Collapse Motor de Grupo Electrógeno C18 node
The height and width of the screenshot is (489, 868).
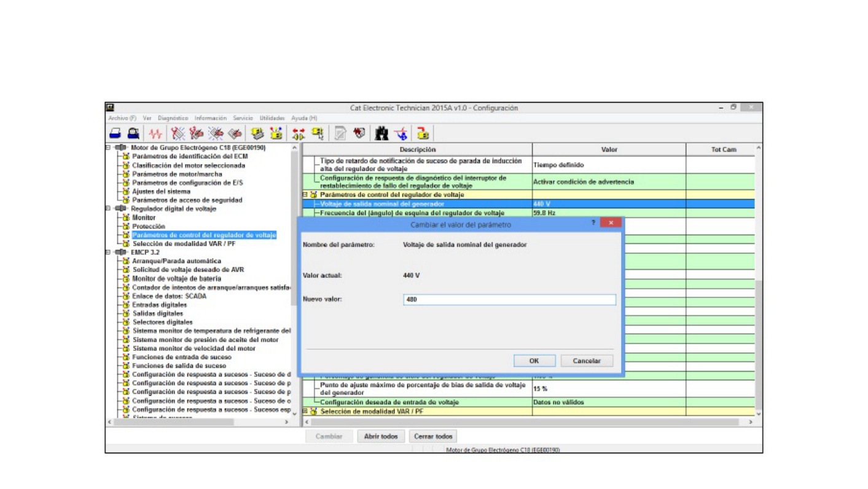[x=108, y=147]
